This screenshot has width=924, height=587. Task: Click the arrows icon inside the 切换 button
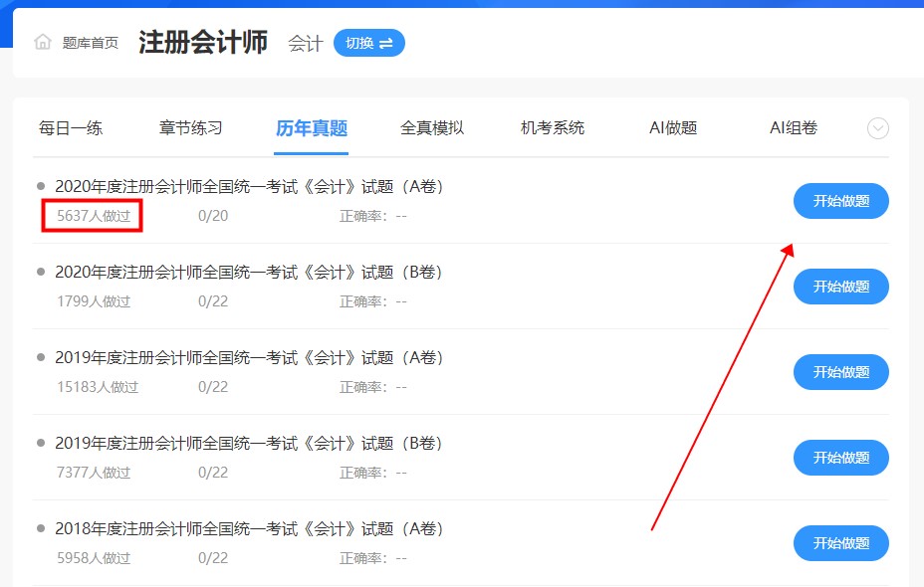pyautogui.click(x=386, y=43)
